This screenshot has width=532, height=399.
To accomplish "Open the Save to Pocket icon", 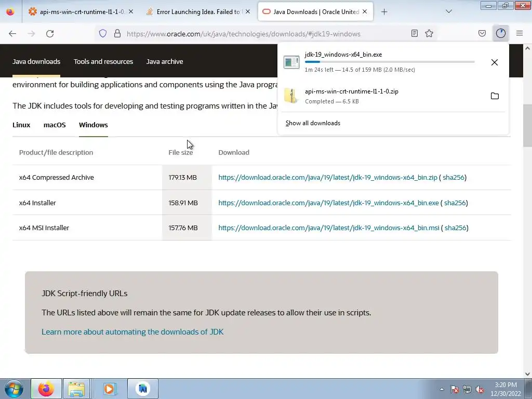I will tap(482, 33).
